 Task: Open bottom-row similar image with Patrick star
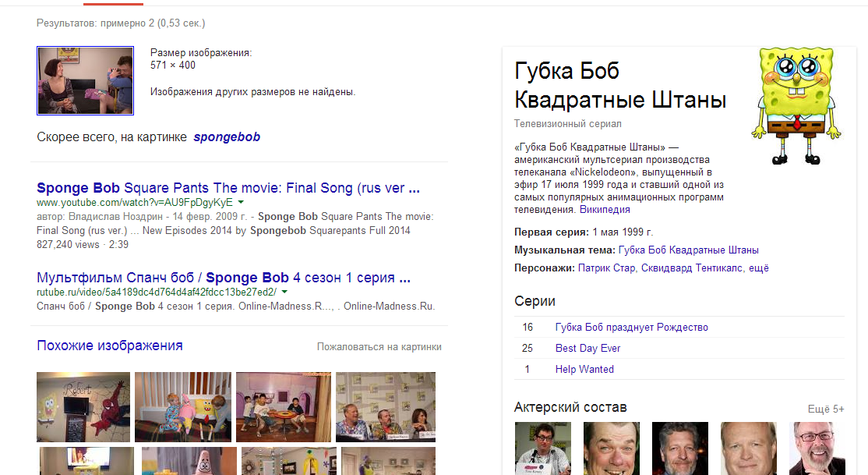[x=189, y=461]
